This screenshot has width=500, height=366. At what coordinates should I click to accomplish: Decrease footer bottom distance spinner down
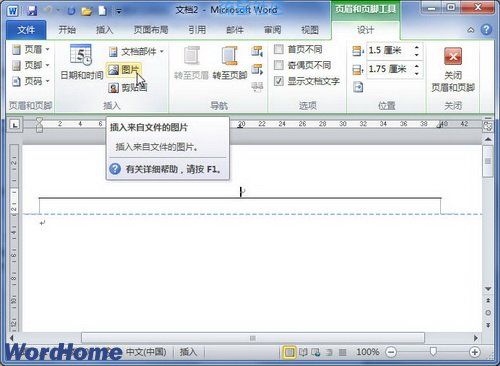point(417,73)
